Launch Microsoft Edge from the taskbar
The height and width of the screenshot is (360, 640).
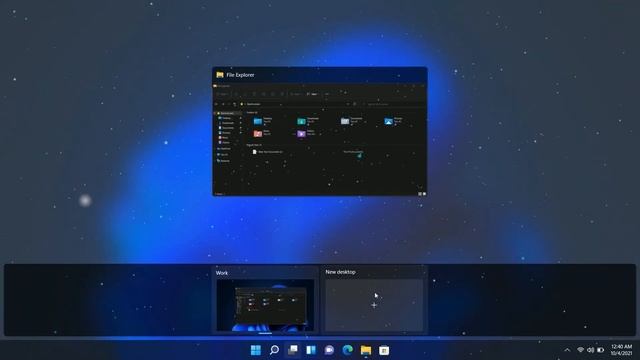[x=348, y=350]
